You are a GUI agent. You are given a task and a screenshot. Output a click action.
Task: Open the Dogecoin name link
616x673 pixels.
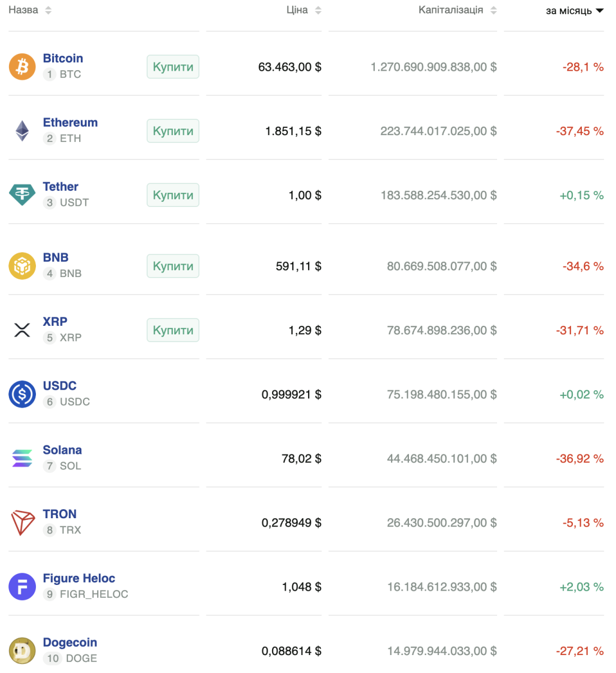point(70,642)
